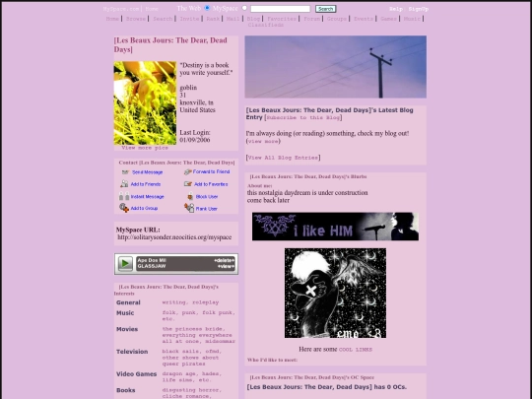Screen dimensions: 532x399
Task: Click the power line banner image
Action: 336,67
